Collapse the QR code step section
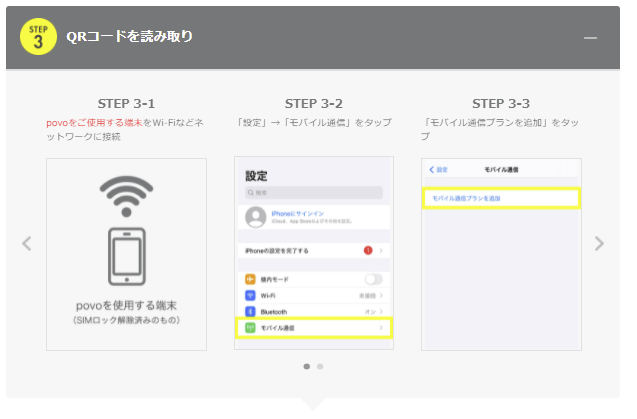 pos(590,37)
